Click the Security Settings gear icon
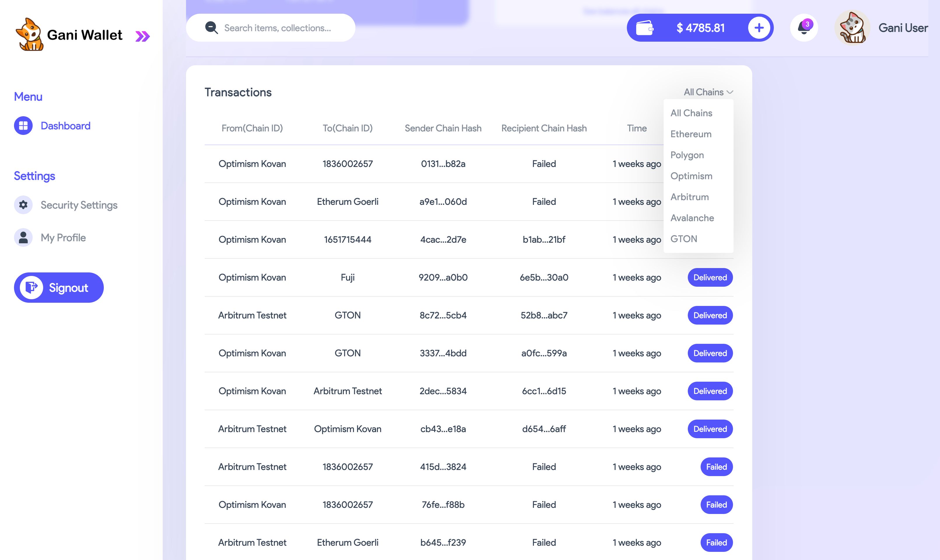Image resolution: width=940 pixels, height=560 pixels. pos(23,205)
